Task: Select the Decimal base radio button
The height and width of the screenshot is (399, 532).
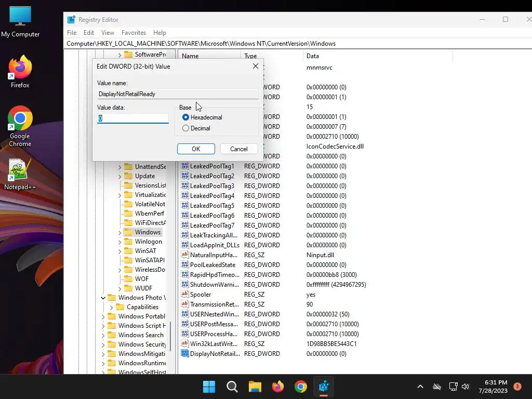Action: pos(185,128)
